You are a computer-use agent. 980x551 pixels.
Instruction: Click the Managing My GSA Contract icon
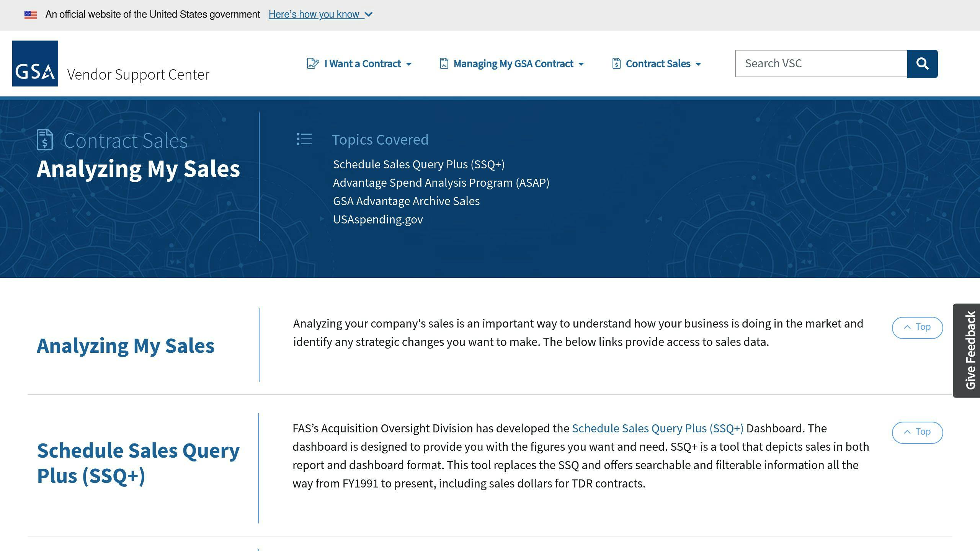(x=444, y=63)
